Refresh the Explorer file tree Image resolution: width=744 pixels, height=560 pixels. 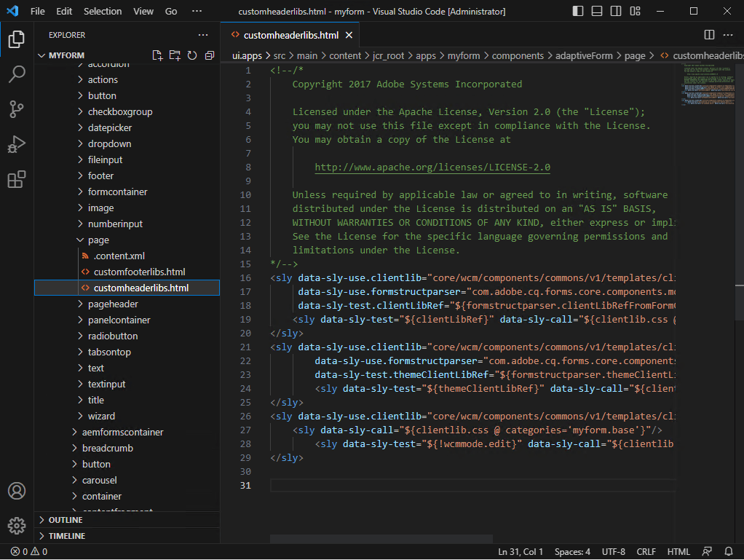pyautogui.click(x=191, y=55)
